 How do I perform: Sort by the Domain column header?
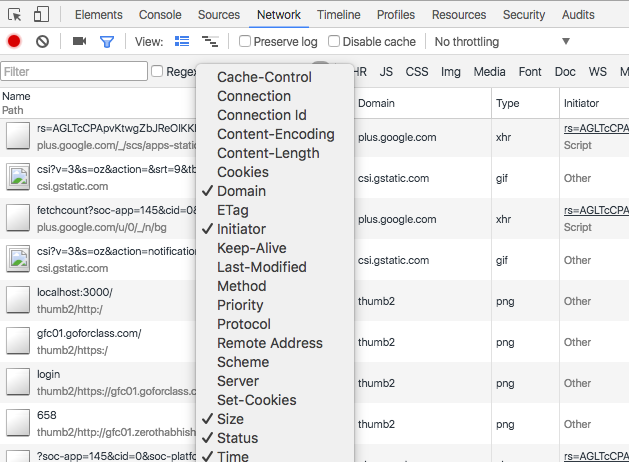(422, 103)
